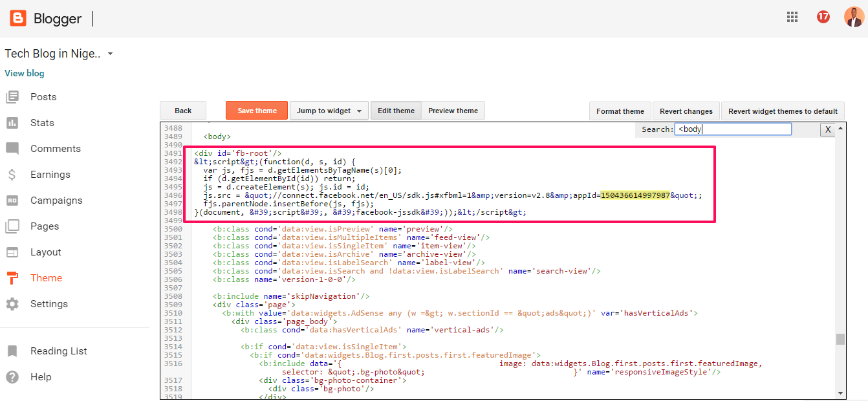The width and height of the screenshot is (868, 401).
Task: Switch to the Edit theme tab
Action: [396, 110]
